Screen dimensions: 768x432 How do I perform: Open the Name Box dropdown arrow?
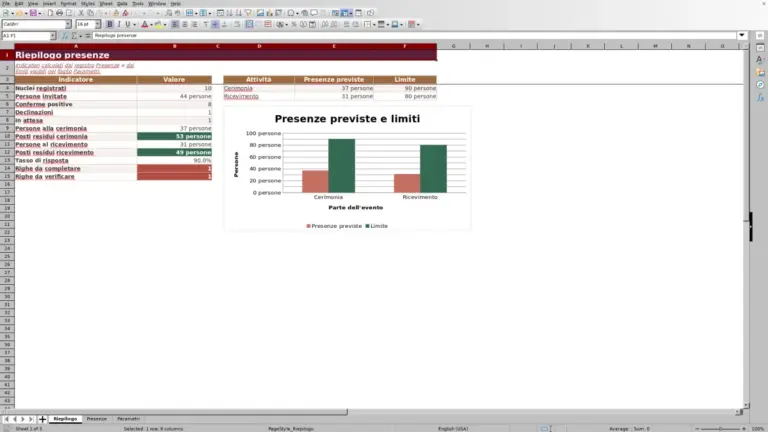[x=53, y=36]
